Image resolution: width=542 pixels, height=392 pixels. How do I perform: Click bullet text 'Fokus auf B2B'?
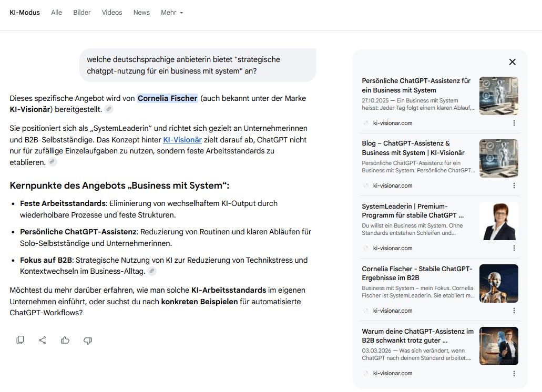pyautogui.click(x=46, y=260)
